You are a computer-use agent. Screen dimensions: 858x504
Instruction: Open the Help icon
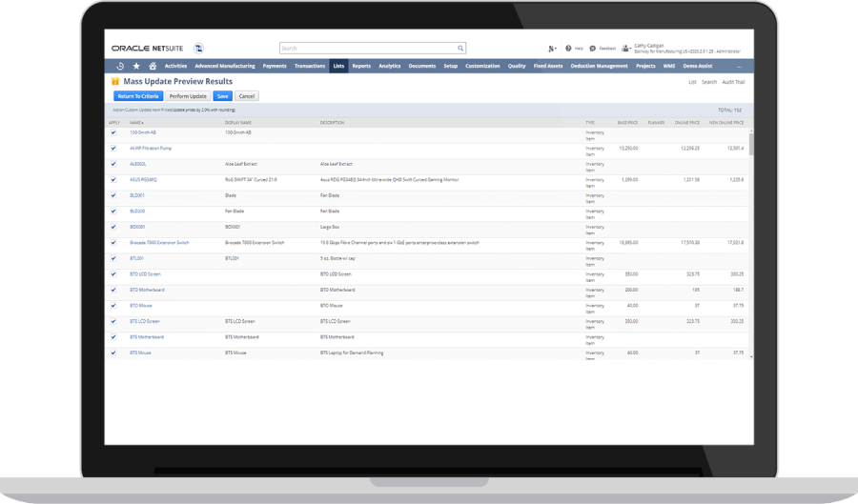[568, 48]
